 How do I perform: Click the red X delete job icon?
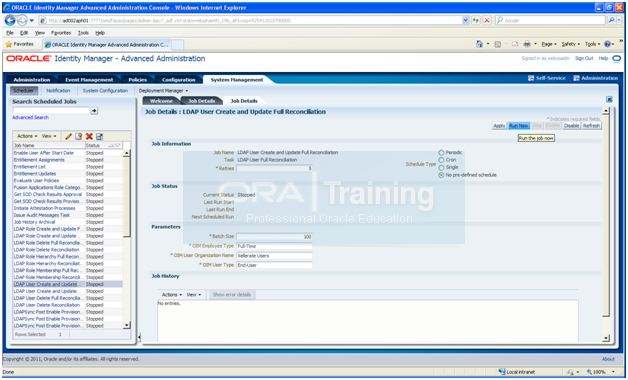tap(89, 137)
